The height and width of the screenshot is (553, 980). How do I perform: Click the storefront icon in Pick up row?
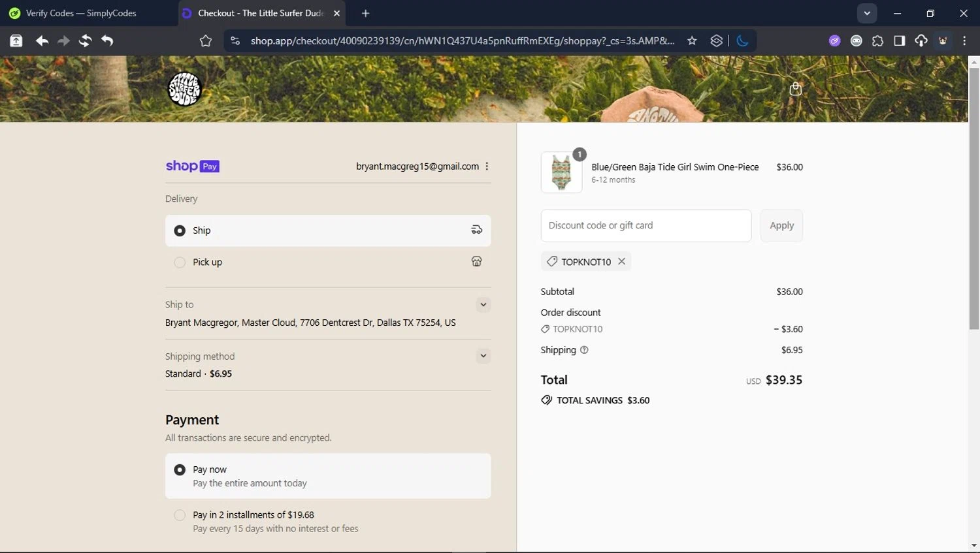(x=477, y=261)
